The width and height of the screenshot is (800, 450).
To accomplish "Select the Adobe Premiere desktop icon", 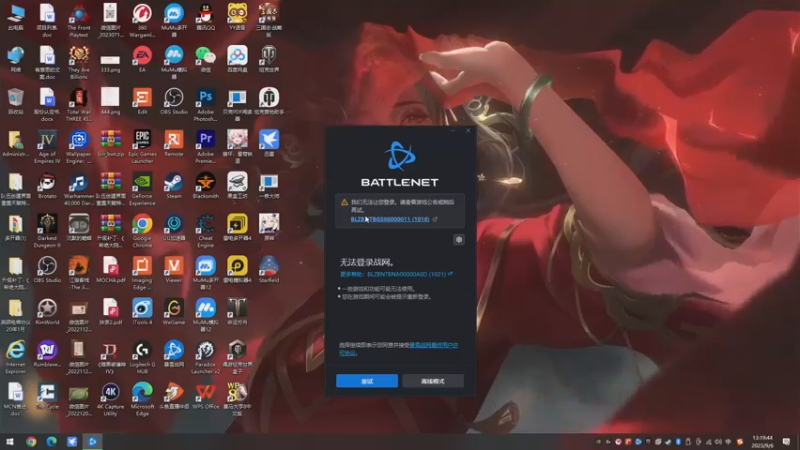I will tap(206, 146).
